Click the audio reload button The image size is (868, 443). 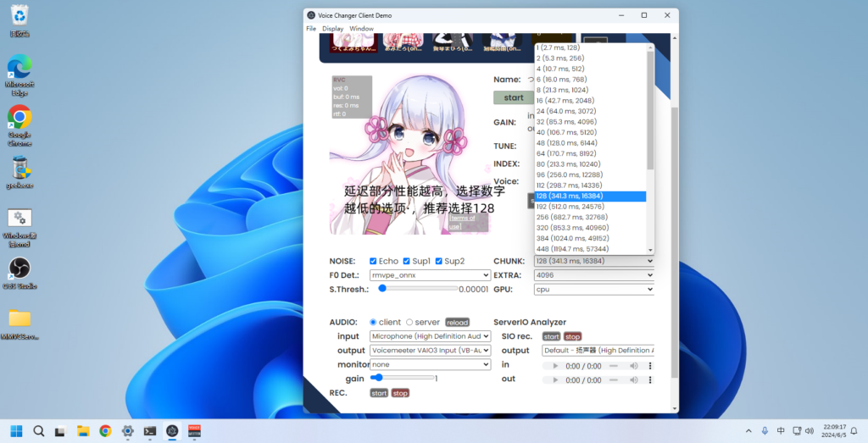point(457,323)
